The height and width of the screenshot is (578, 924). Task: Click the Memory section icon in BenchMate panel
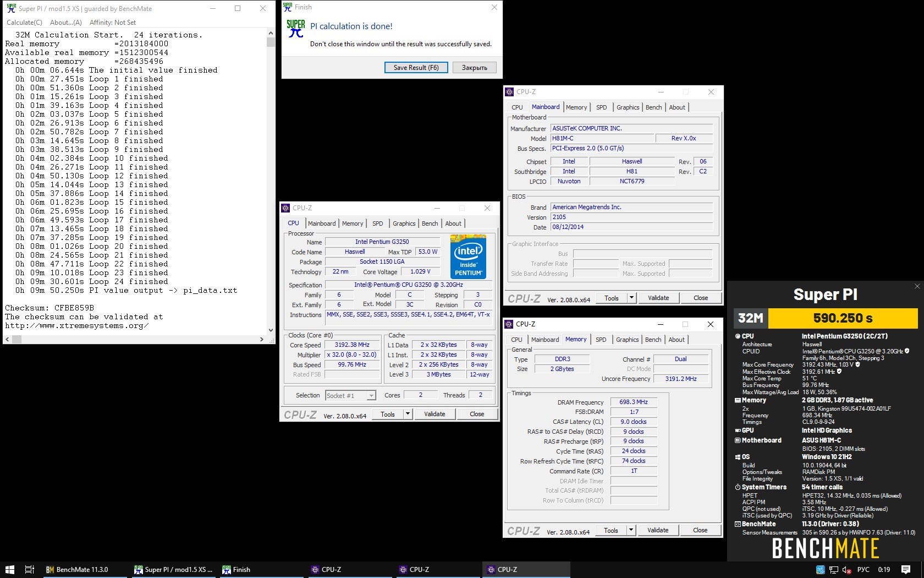[738, 400]
